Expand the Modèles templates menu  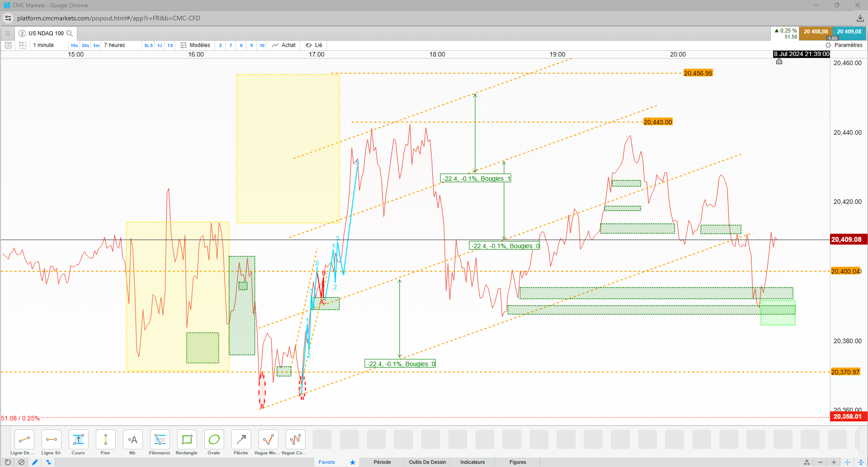point(195,45)
